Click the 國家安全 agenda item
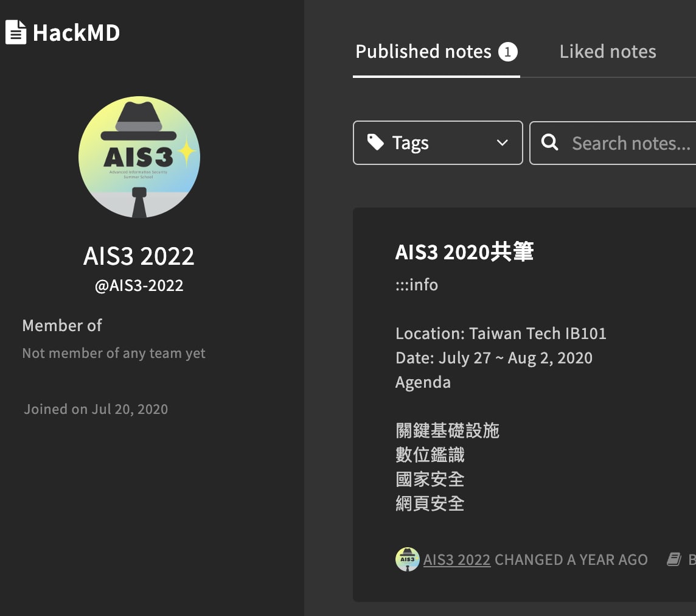The width and height of the screenshot is (696, 616). (x=430, y=479)
